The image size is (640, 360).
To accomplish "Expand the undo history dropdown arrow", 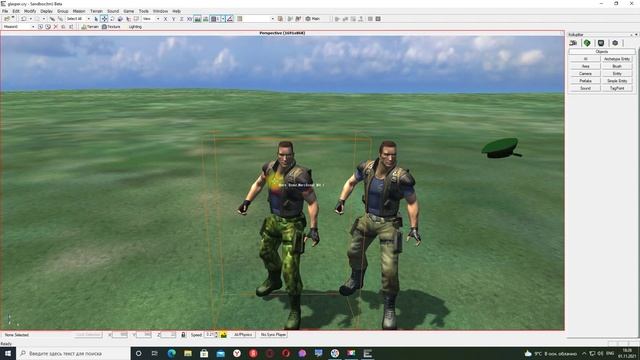I will point(31,19).
